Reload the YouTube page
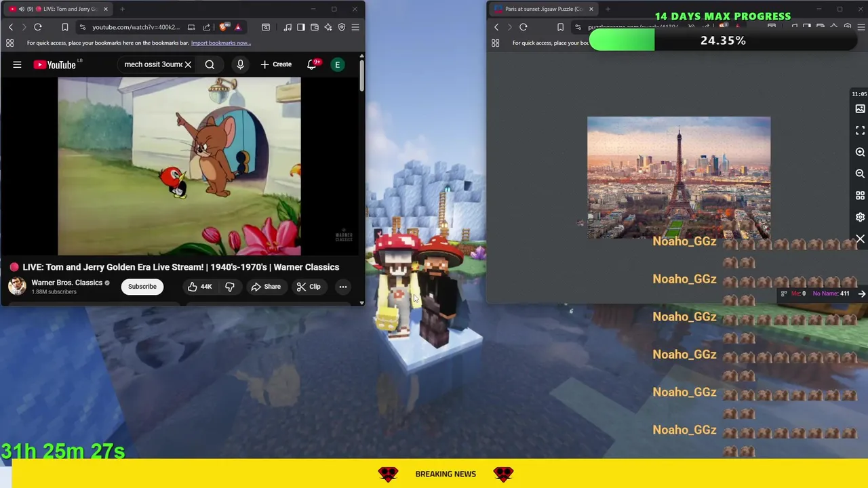 click(x=38, y=27)
